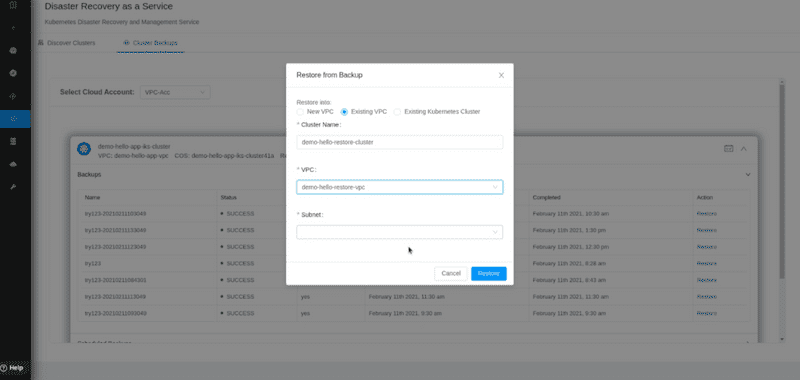Open the VPC dropdown showing demo-hello-restore-vpc
The height and width of the screenshot is (380, 800).
tap(399, 187)
